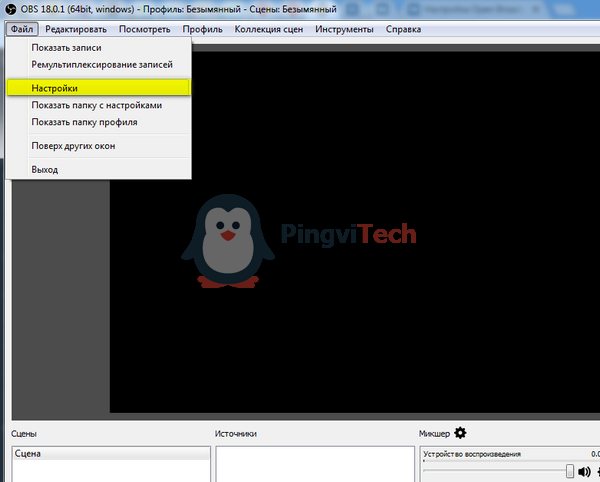
Task: Open the Редактировать menu
Action: [76, 29]
